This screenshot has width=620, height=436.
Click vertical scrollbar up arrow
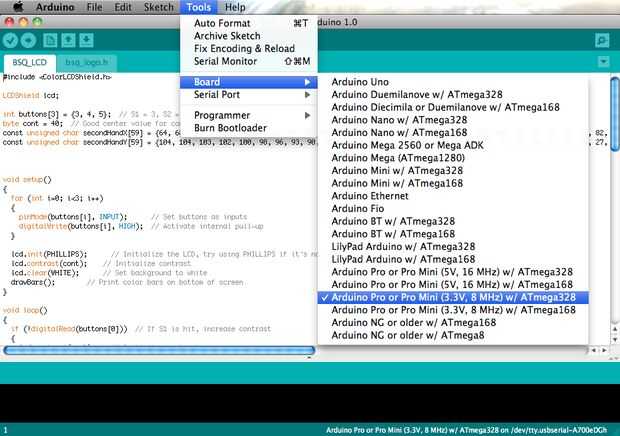615,329
